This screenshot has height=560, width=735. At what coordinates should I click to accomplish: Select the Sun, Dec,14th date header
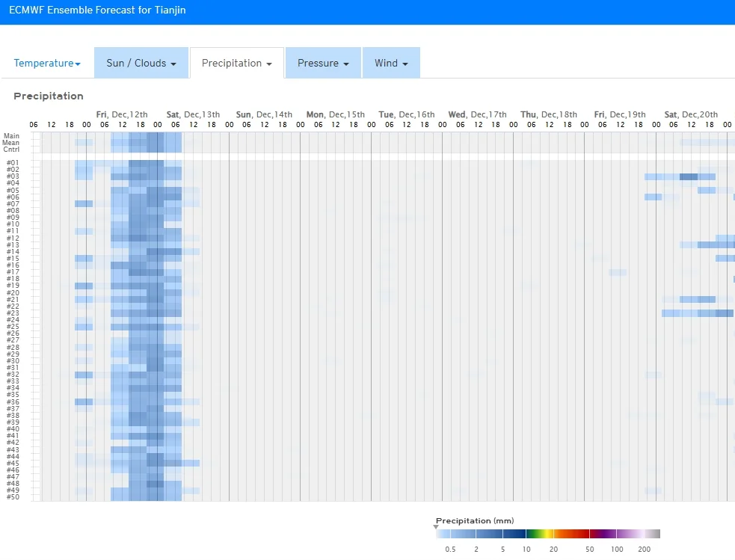click(x=264, y=114)
